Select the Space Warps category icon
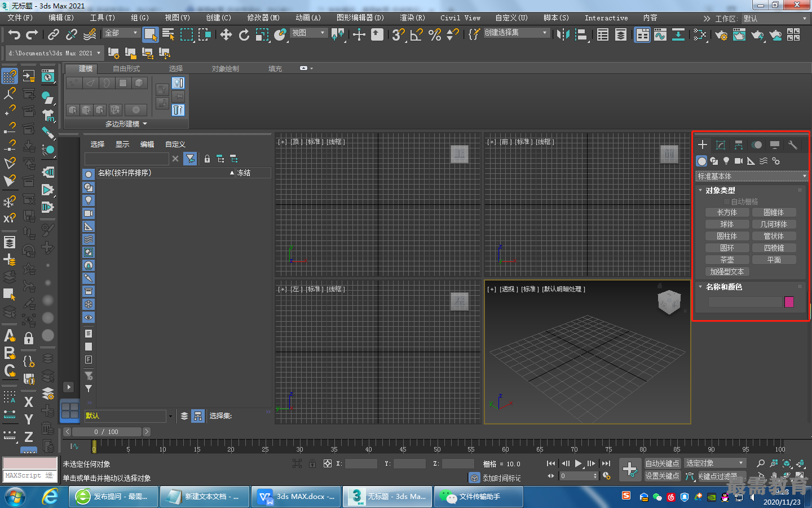This screenshot has height=508, width=812. (764, 161)
